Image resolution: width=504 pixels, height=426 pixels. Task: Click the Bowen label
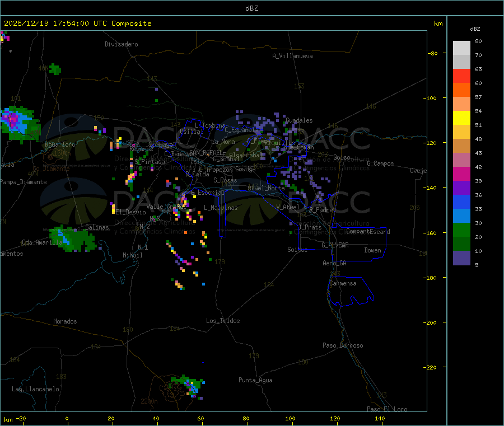(x=373, y=250)
